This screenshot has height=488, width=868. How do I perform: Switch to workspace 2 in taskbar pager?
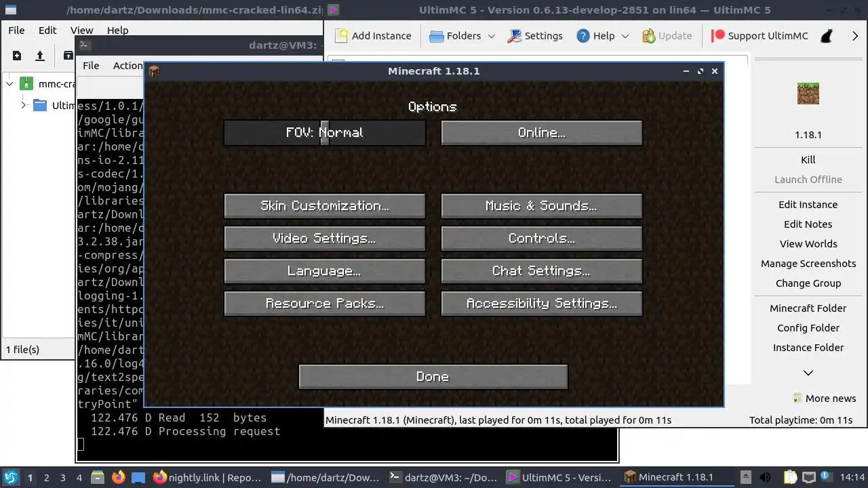pos(47,477)
